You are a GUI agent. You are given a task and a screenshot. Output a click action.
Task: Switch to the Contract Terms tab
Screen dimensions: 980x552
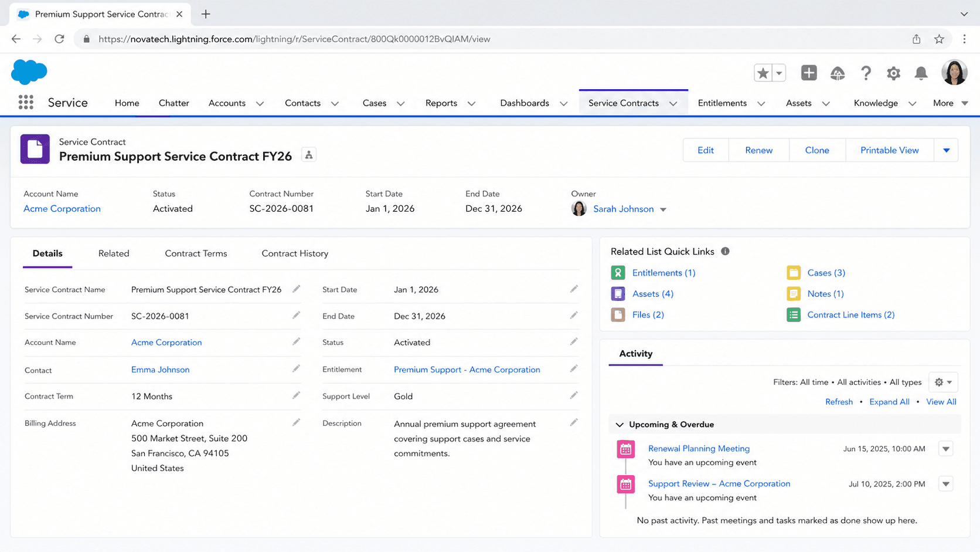[196, 253]
